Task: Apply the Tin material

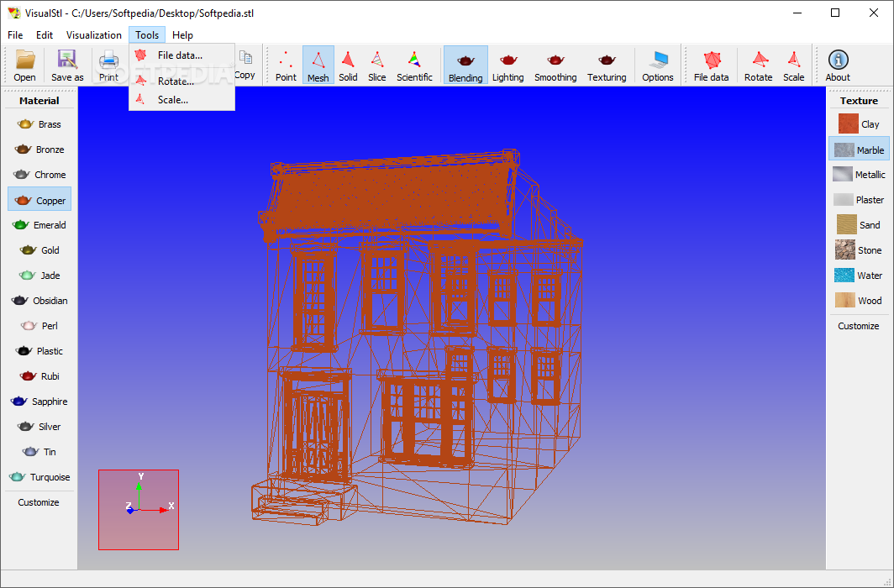Action: [39, 452]
